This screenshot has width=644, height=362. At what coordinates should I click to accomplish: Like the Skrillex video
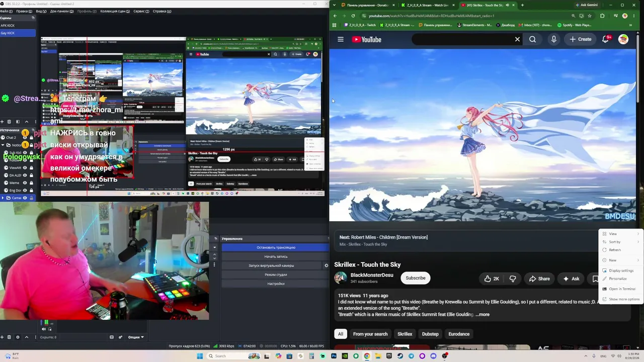pyautogui.click(x=492, y=279)
